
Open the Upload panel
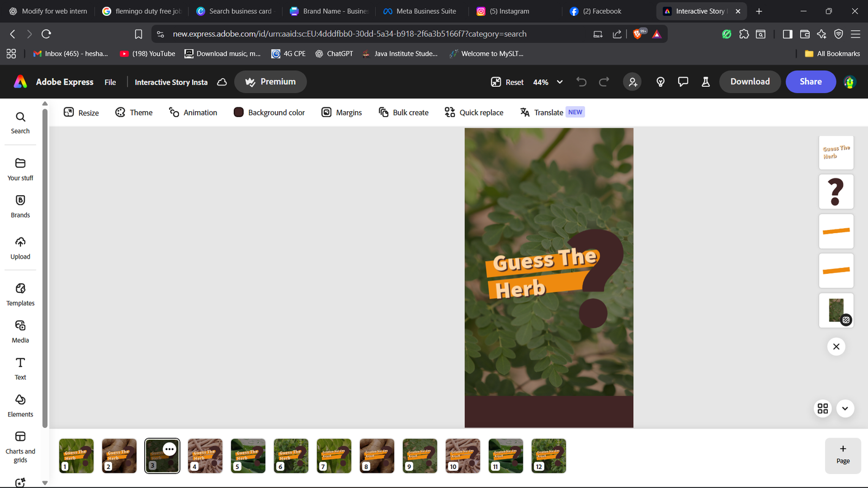pos(20,248)
